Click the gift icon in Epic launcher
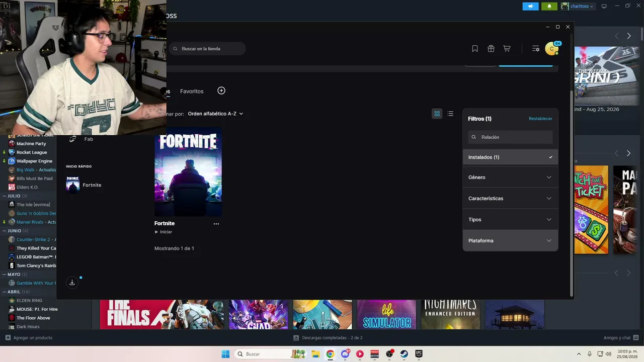The width and height of the screenshot is (644, 362). 491,49
